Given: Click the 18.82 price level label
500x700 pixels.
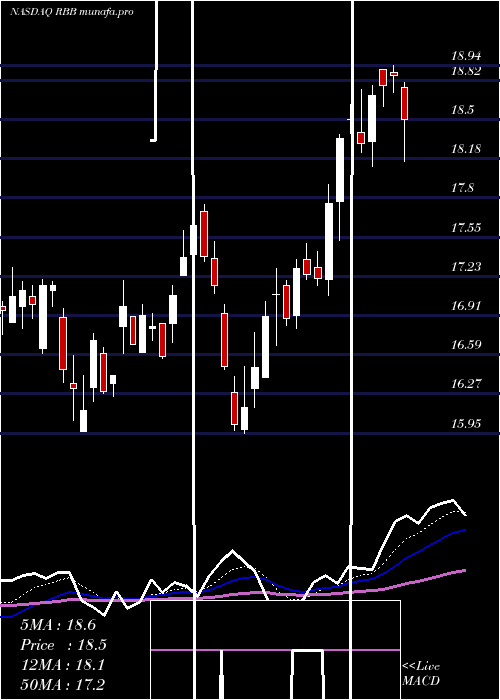Looking at the screenshot, I should point(467,71).
